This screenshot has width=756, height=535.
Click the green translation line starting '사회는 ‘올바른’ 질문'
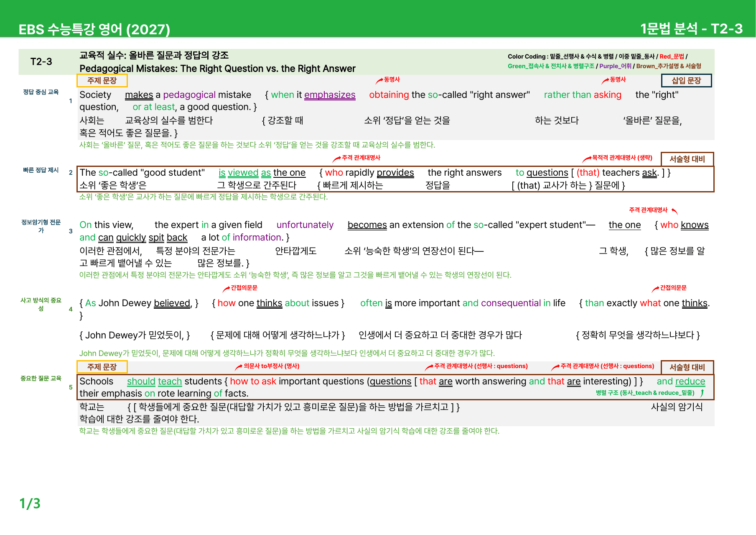(257, 145)
